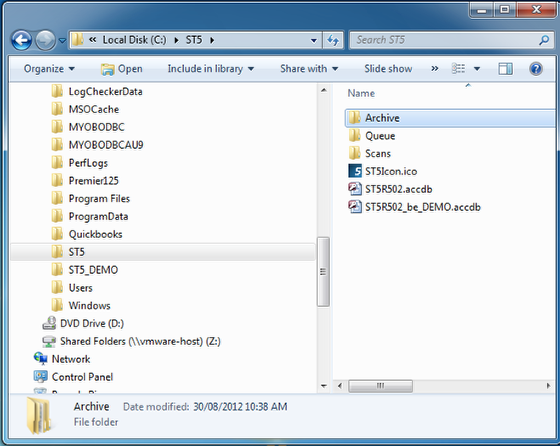
Task: Click the Open toolbar button
Action: 122,69
